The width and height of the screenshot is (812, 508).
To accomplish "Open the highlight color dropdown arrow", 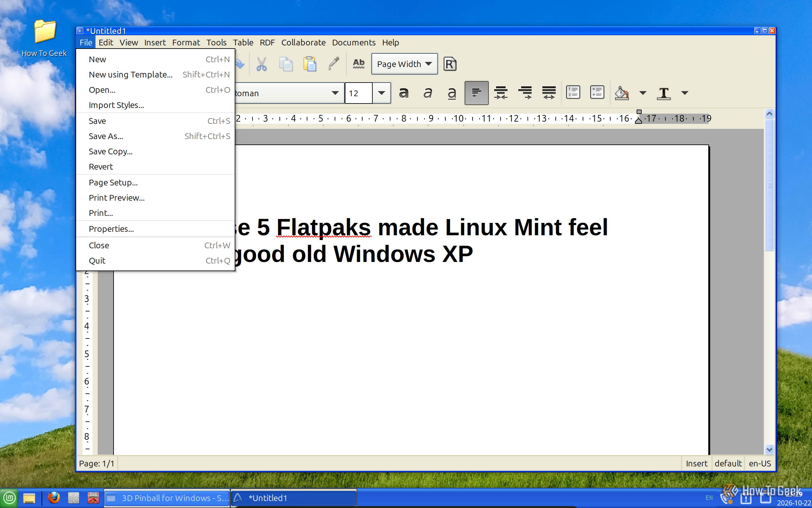I will [x=643, y=93].
